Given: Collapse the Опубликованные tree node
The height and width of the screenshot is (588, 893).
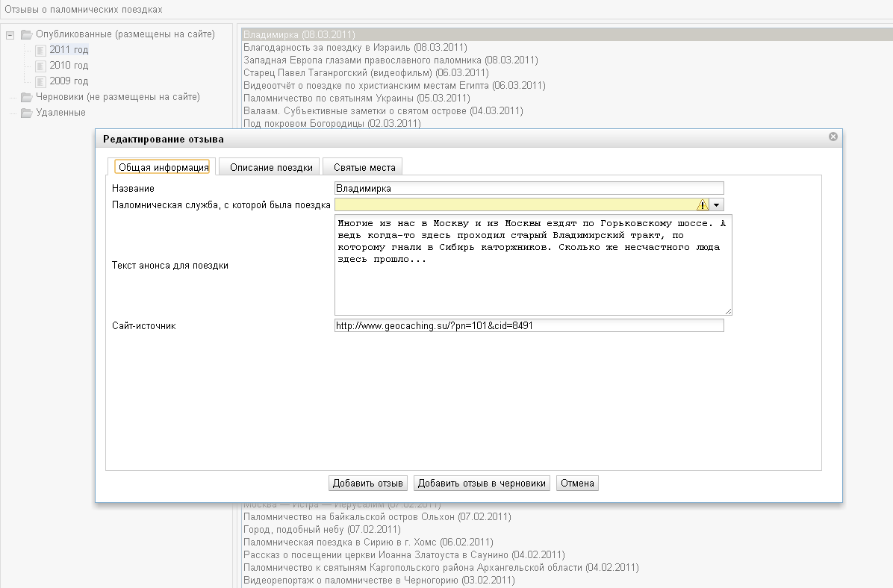Looking at the screenshot, I should click(x=10, y=34).
